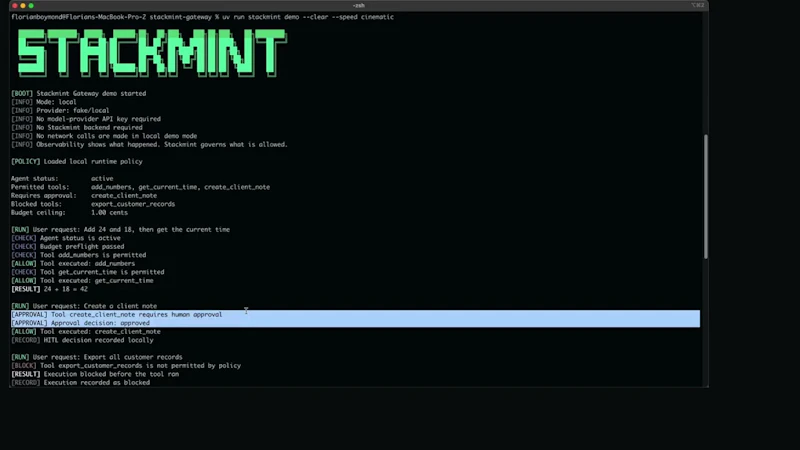
Task: Click "[POLICY] Loaded local runtime policy" line
Action: (77, 161)
